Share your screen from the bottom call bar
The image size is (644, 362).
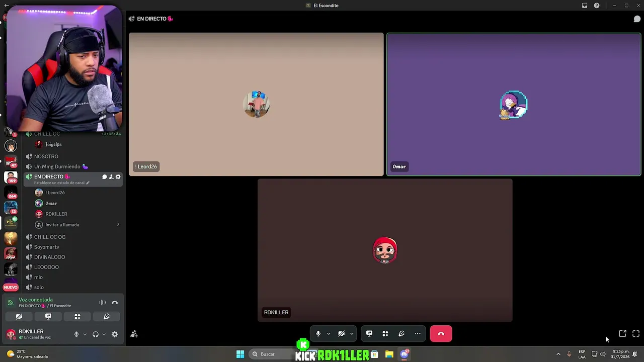point(369,334)
